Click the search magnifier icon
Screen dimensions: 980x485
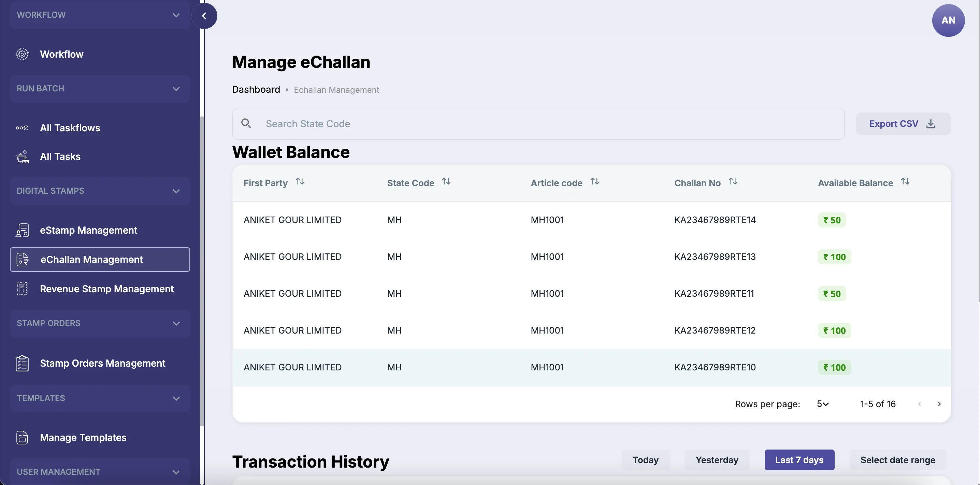pos(246,123)
